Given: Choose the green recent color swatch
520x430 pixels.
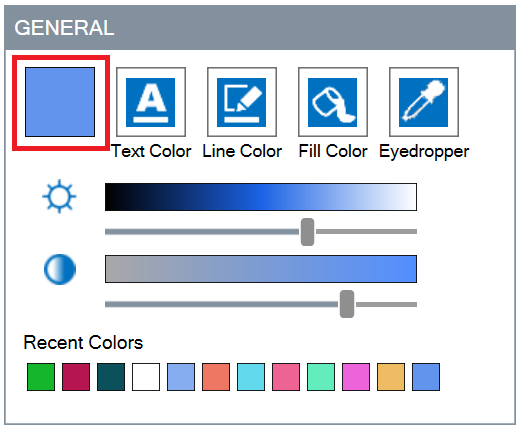Looking at the screenshot, I should [x=41, y=377].
